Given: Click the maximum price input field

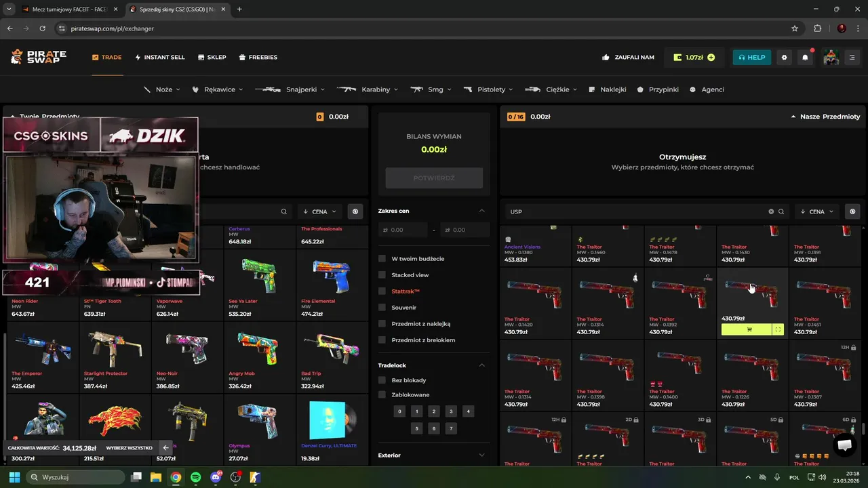Looking at the screenshot, I should [x=465, y=230].
